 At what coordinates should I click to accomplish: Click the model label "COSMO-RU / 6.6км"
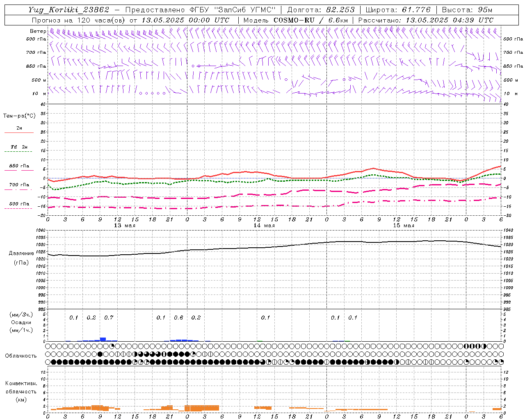(311, 20)
